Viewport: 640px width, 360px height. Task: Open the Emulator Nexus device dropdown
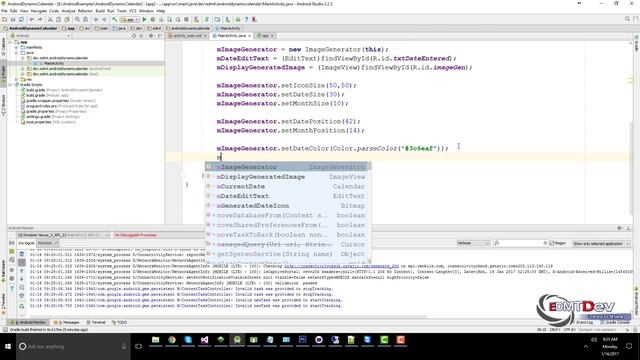pyautogui.click(x=64, y=235)
